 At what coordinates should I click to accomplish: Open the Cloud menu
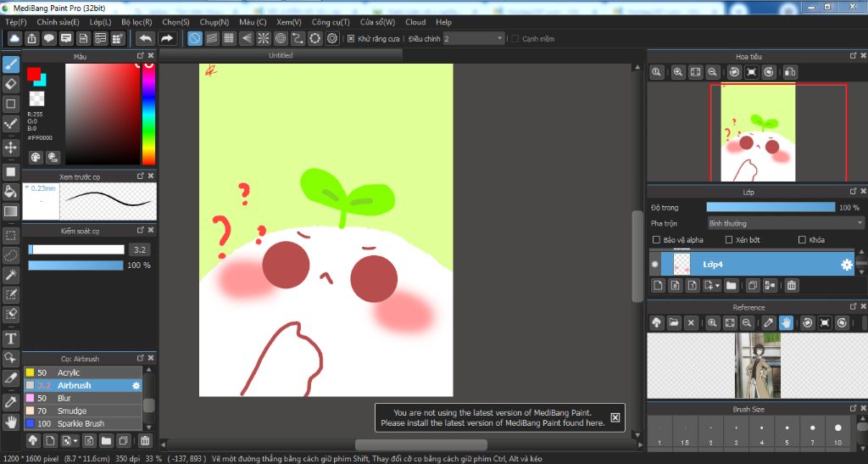[x=415, y=22]
